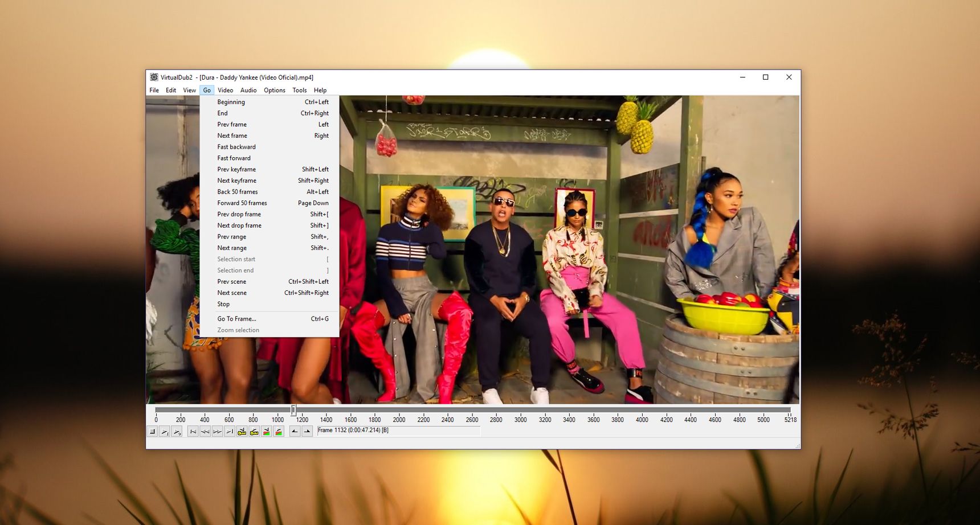Click the mark-in selection start button
Screen dimensions: 980x525
pyautogui.click(x=295, y=432)
